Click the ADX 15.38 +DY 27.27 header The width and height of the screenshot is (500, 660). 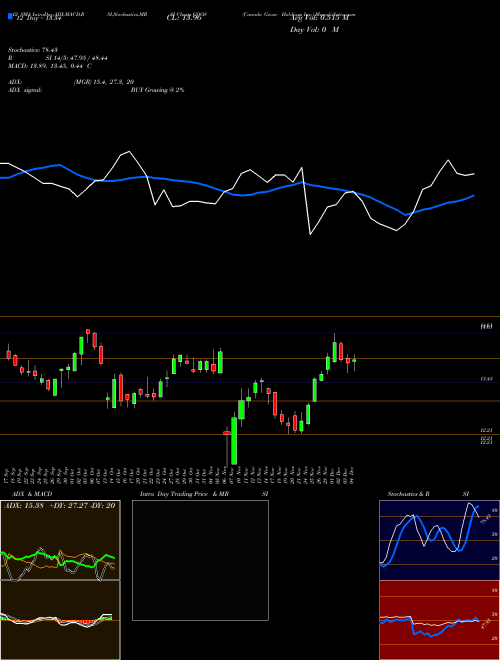[x=60, y=506]
